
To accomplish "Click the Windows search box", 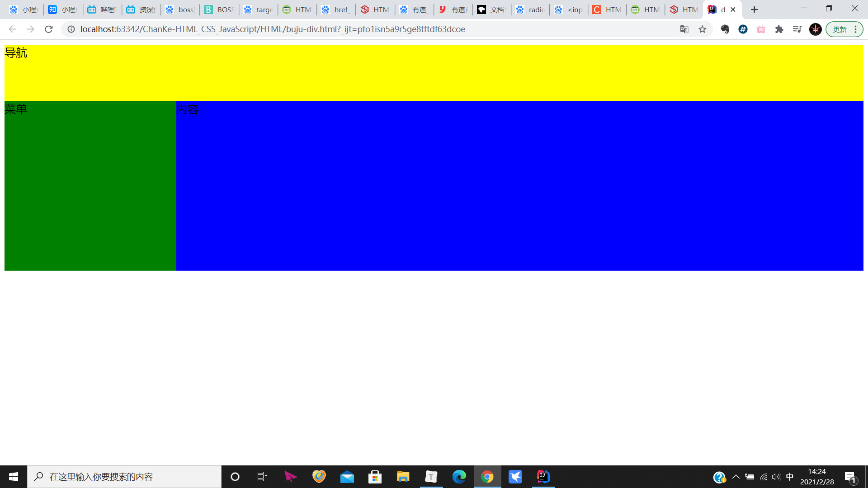I will click(x=124, y=477).
